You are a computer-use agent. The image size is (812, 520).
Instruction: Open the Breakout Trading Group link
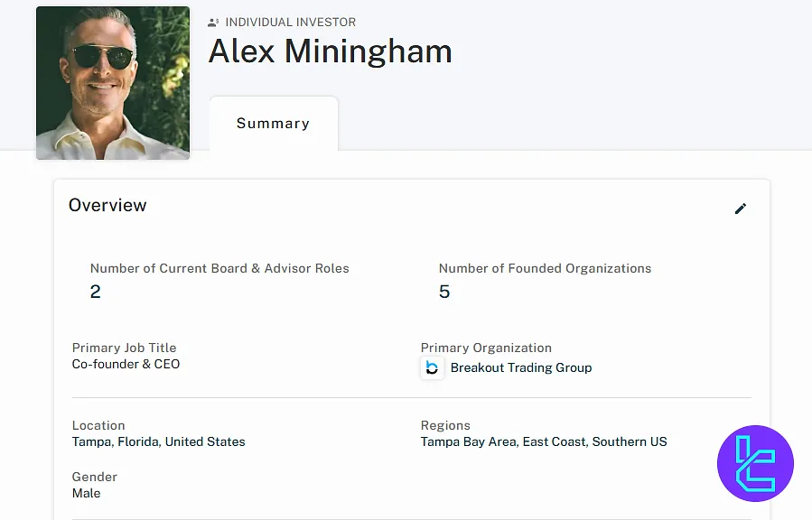(x=521, y=367)
